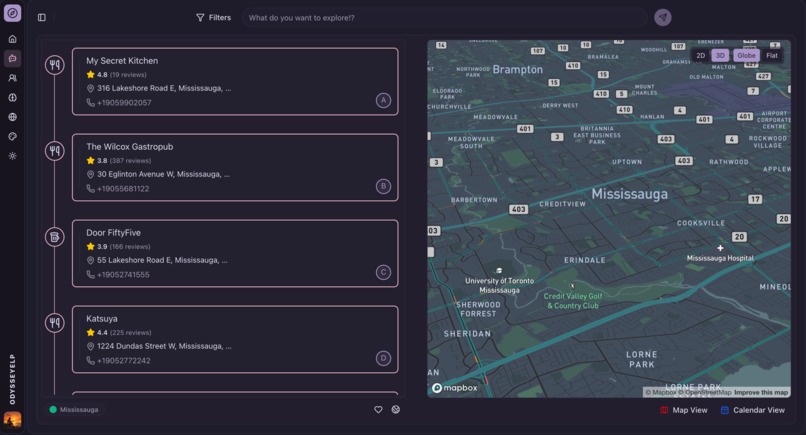806x435 pixels.
Task: Switch the map to 3D mode
Action: 720,56
